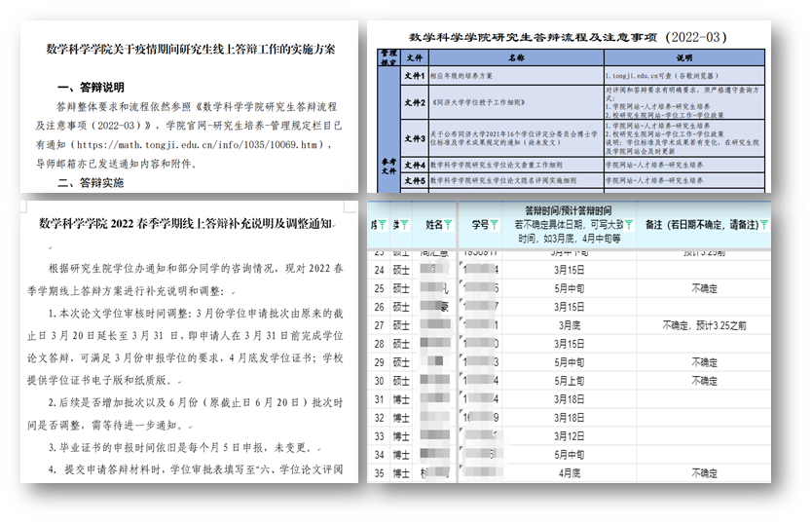
Task: Select spreadsheet row number 27
Action: [380, 324]
